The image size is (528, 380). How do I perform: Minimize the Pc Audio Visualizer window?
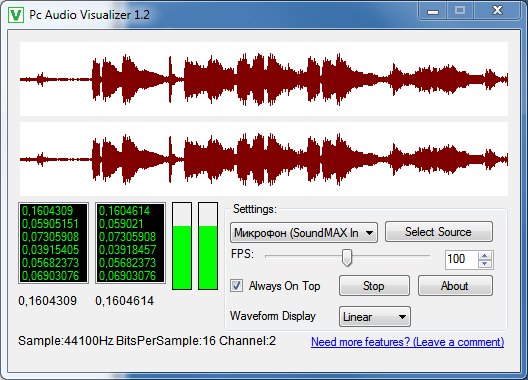click(433, 11)
